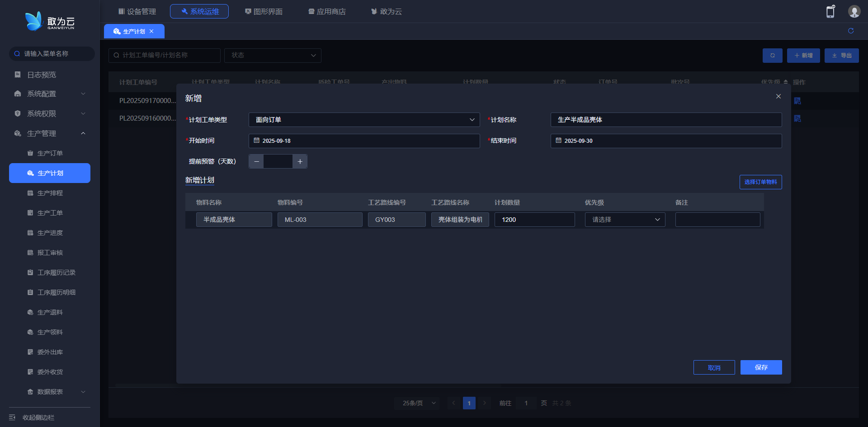The width and height of the screenshot is (868, 427).
Task: Click the 计划数量 input showing 1200
Action: (534, 220)
